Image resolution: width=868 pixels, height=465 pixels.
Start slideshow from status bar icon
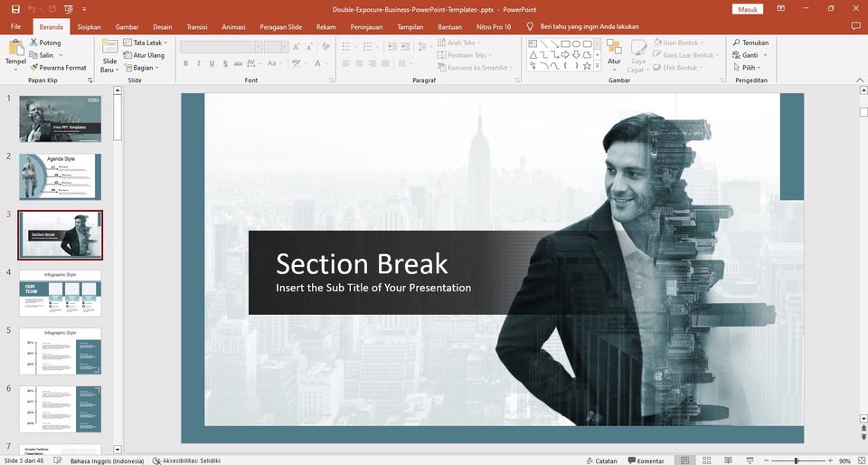pos(750,460)
